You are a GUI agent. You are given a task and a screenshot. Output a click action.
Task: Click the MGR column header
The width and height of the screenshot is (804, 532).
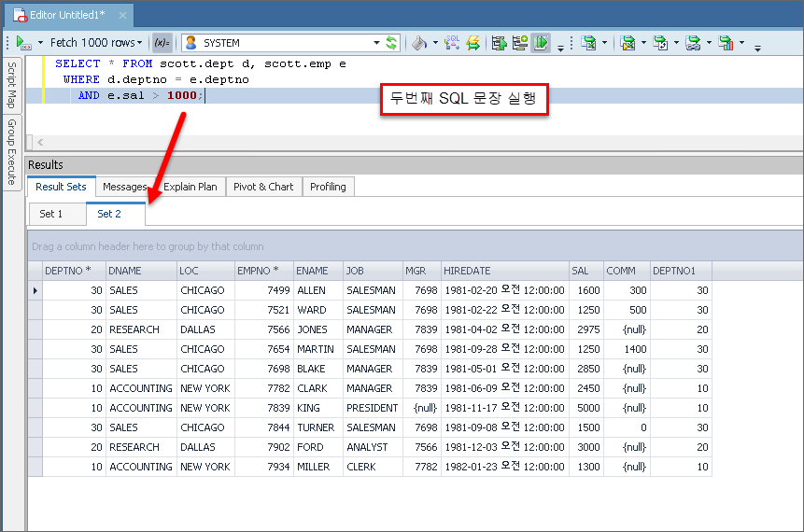point(421,271)
